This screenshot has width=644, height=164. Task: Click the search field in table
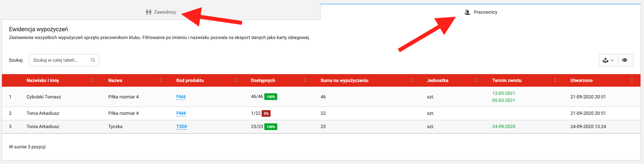61,60
